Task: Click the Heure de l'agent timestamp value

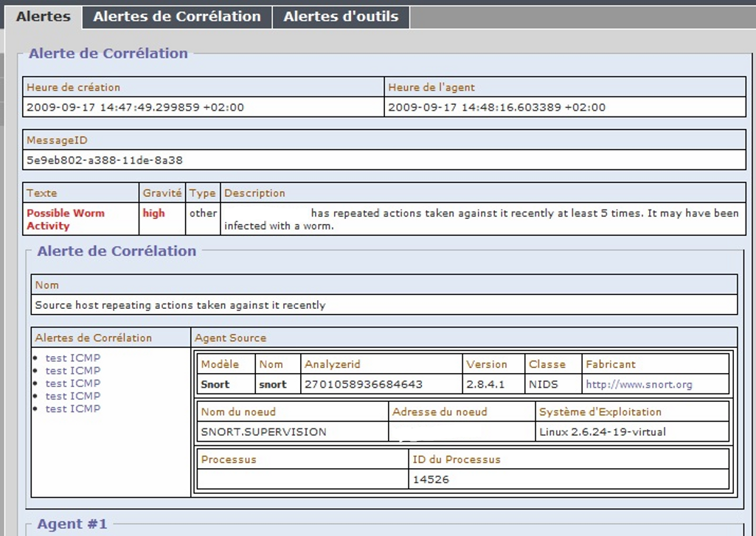Action: (x=496, y=107)
